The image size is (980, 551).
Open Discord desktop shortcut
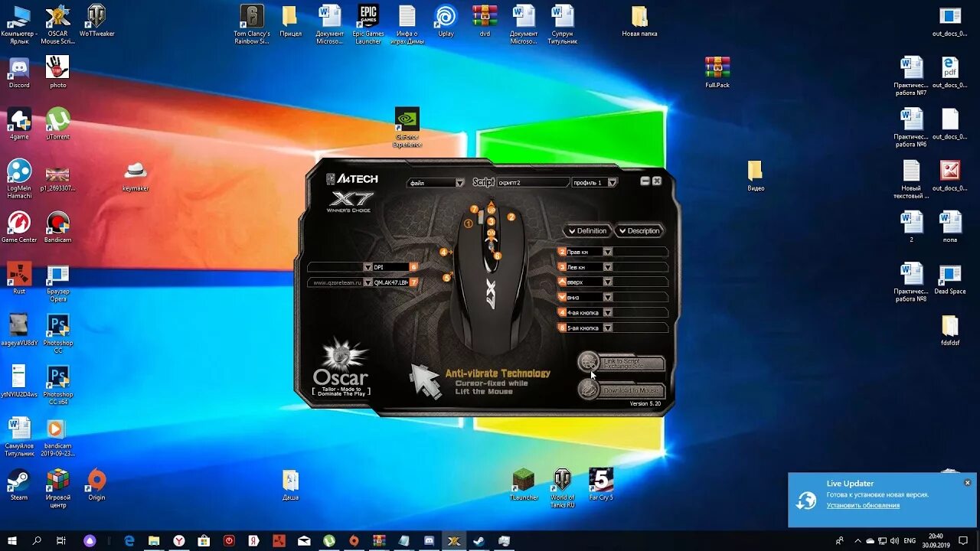(19, 73)
